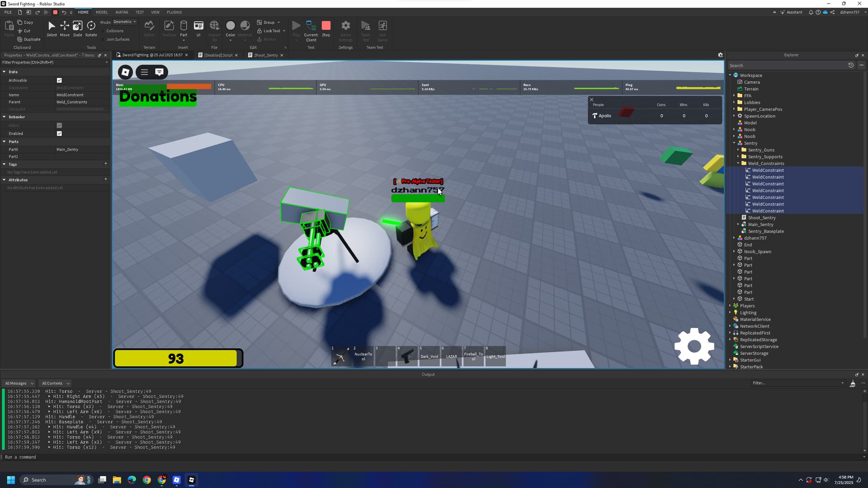Select the Scale tool

click(77, 28)
